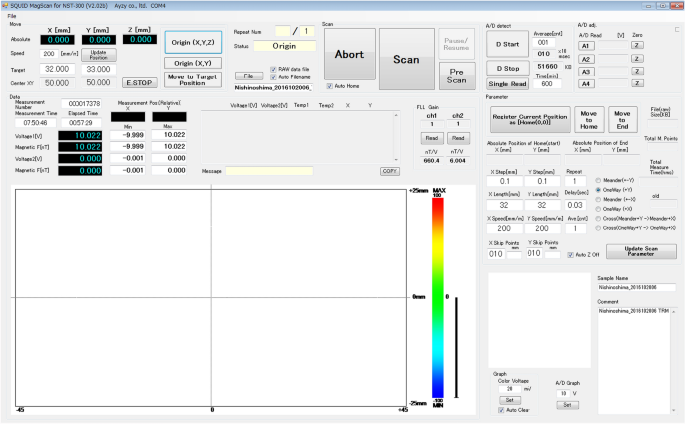The height and width of the screenshot is (424, 685).
Task: Click the data log list scrollbar
Action: point(396,138)
